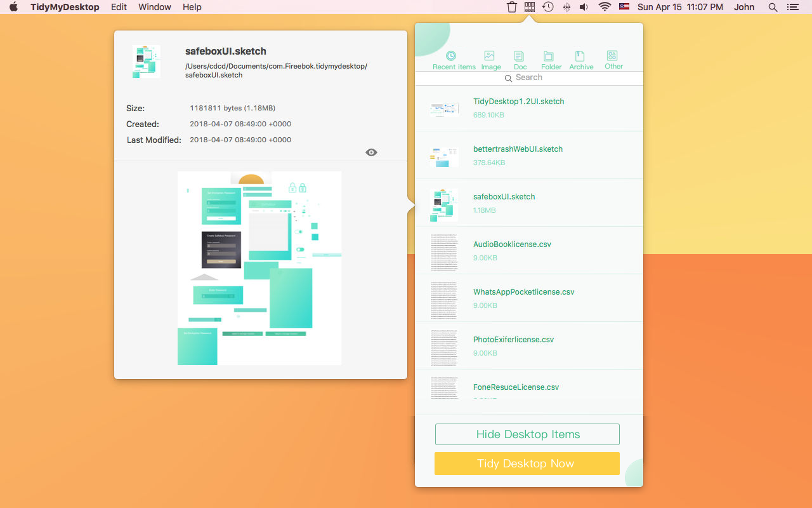Click the Last Modified date value
812x508 pixels.
(x=240, y=140)
